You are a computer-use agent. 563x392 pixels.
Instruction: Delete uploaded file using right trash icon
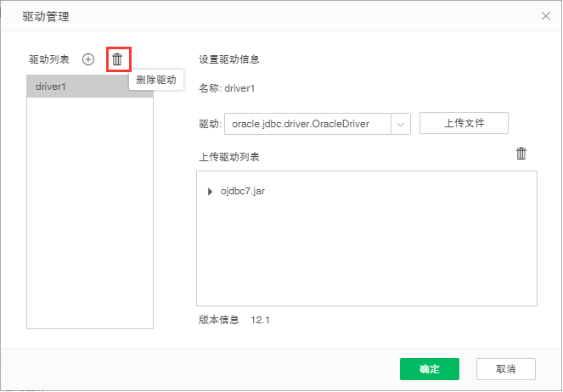click(x=521, y=154)
